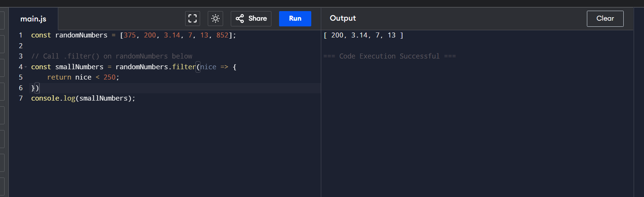This screenshot has height=197, width=644.
Task: Click the Output panel heading
Action: pos(343,18)
